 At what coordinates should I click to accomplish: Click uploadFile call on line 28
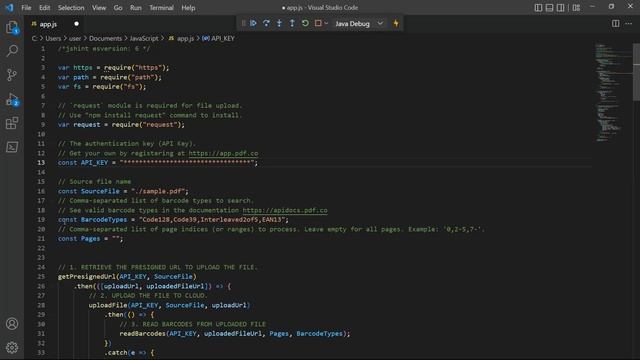tap(108, 305)
